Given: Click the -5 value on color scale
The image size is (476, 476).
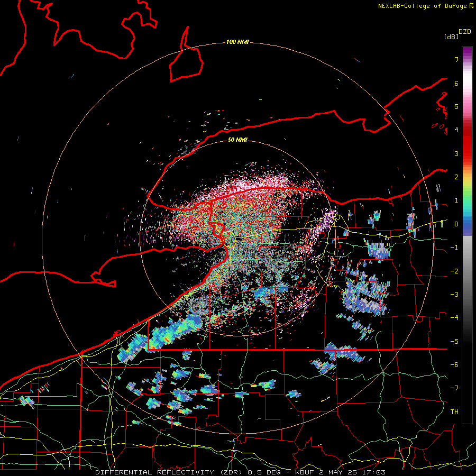Looking at the screenshot, I should click(454, 341).
